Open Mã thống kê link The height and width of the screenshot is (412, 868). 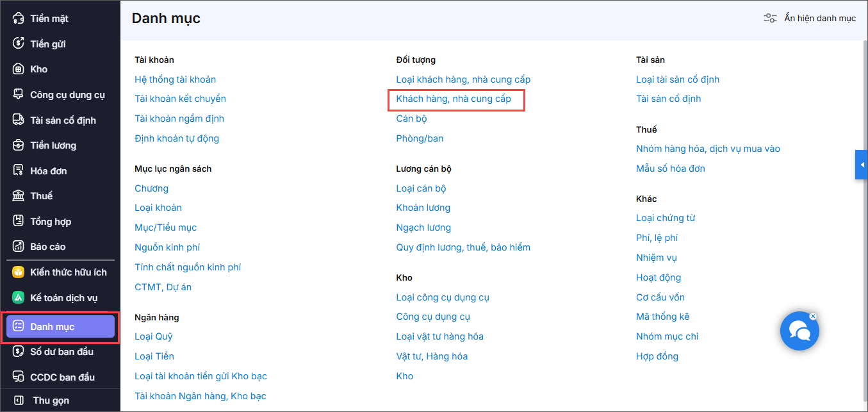pos(662,317)
